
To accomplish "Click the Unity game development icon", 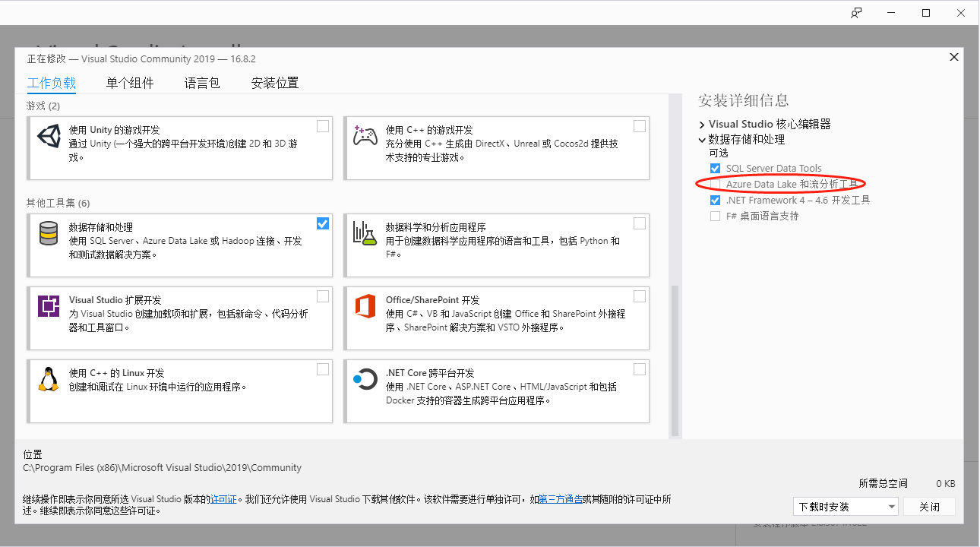I will click(x=49, y=137).
